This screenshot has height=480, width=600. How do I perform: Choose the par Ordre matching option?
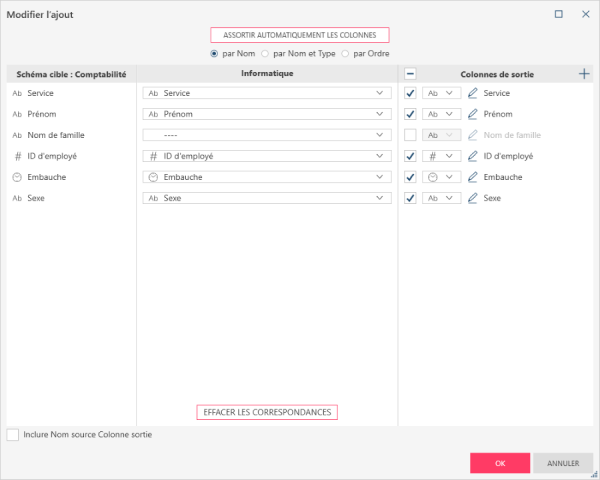[346, 53]
